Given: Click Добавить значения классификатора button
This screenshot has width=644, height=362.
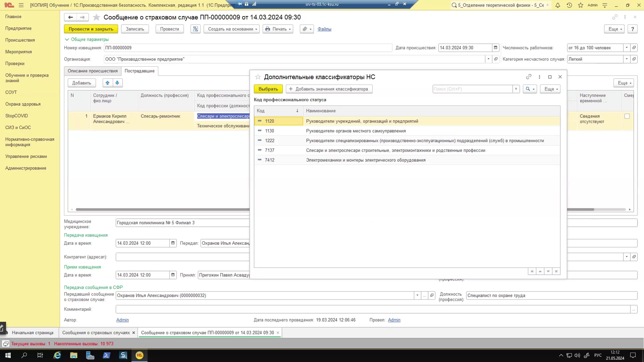Looking at the screenshot, I should 329,89.
